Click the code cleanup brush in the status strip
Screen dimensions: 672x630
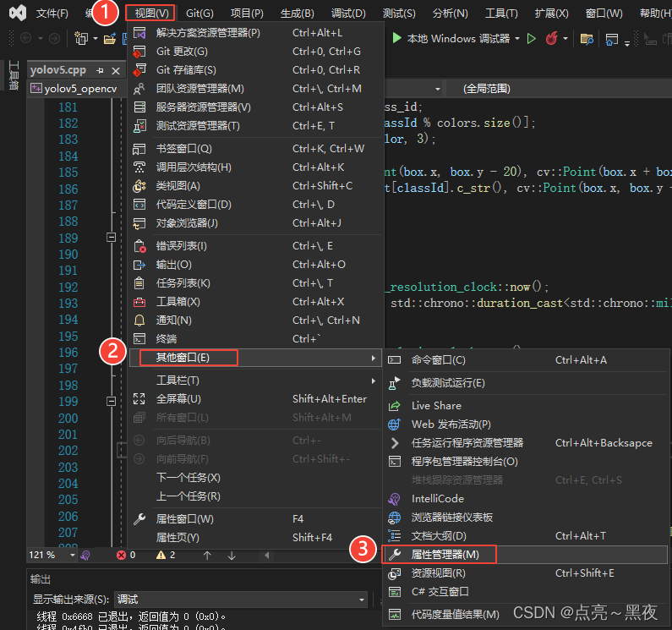click(x=85, y=556)
